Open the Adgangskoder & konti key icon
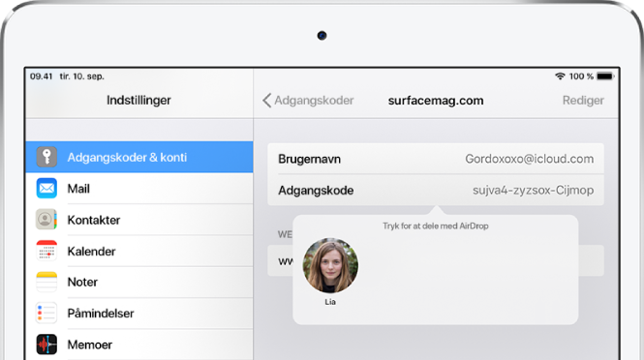This screenshot has width=644, height=360. [46, 157]
